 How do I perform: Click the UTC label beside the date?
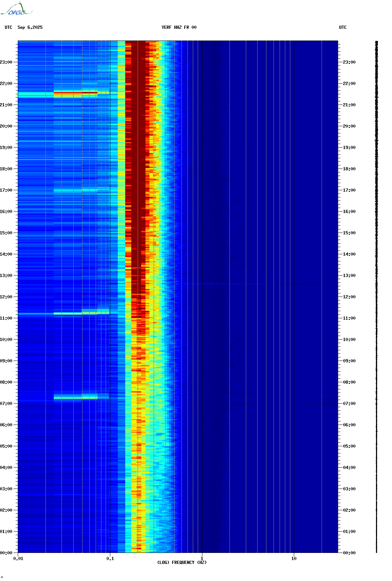(x=9, y=27)
